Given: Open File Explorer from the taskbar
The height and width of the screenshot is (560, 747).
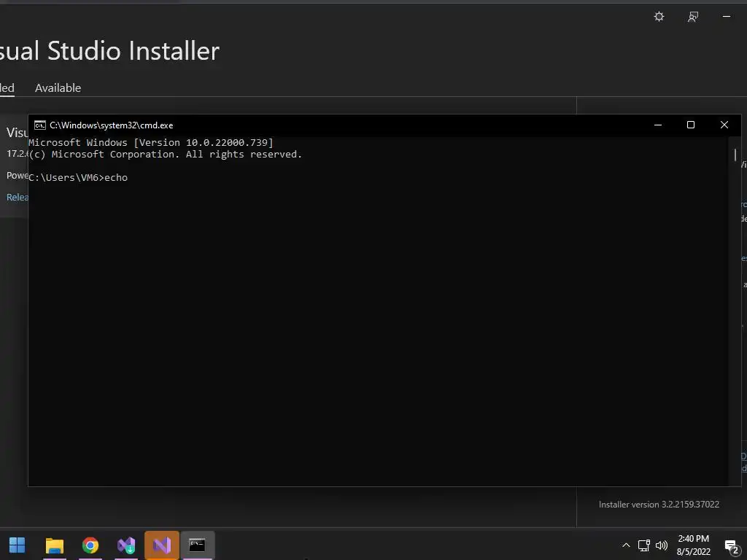Looking at the screenshot, I should tap(54, 545).
